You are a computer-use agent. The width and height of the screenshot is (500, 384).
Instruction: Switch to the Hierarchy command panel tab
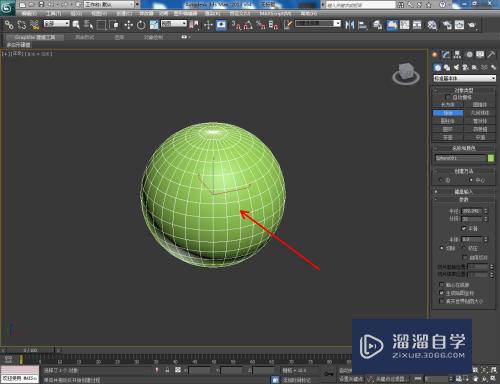click(457, 55)
